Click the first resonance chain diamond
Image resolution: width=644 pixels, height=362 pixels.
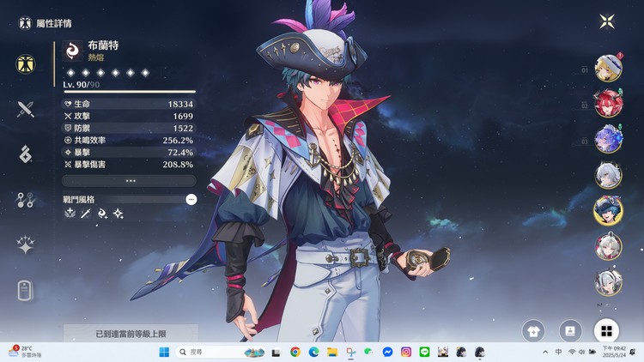(71, 73)
